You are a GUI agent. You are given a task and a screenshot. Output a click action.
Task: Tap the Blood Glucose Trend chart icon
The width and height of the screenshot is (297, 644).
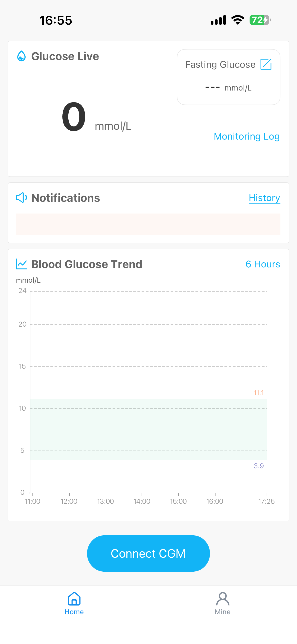21,264
